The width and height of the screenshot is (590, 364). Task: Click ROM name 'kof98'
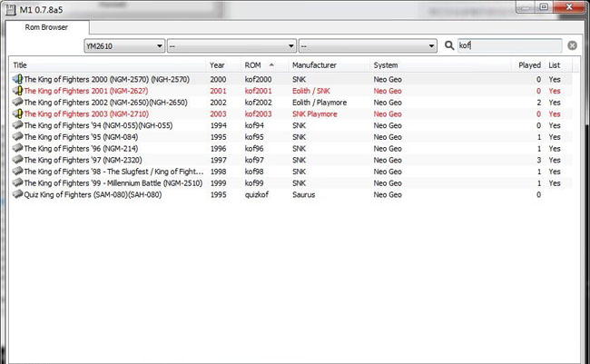pyautogui.click(x=254, y=172)
